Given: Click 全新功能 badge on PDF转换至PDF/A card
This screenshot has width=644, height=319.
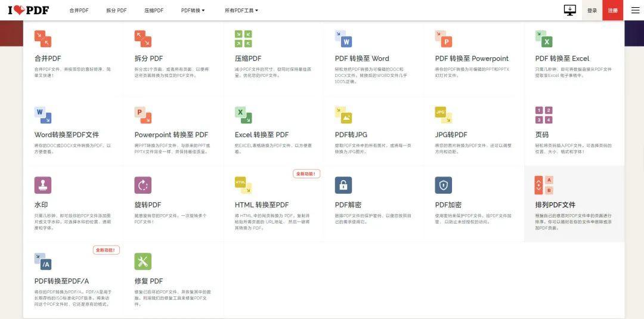Looking at the screenshot, I should tap(106, 250).
